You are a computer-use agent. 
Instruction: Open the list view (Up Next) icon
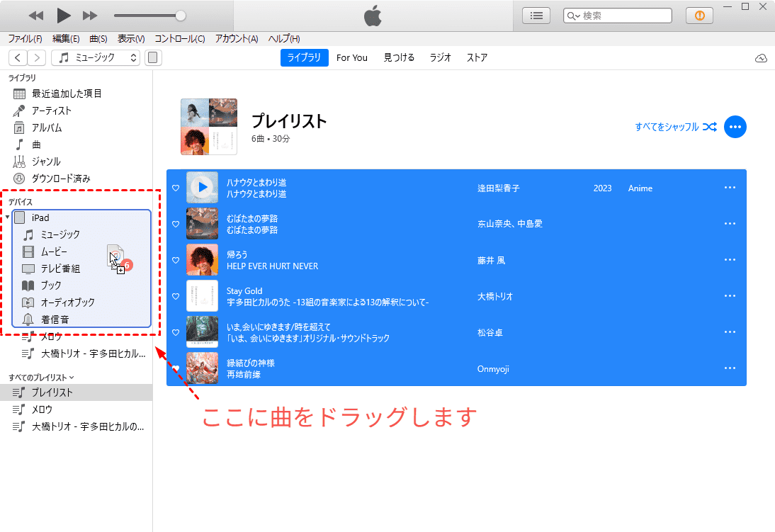tap(536, 15)
